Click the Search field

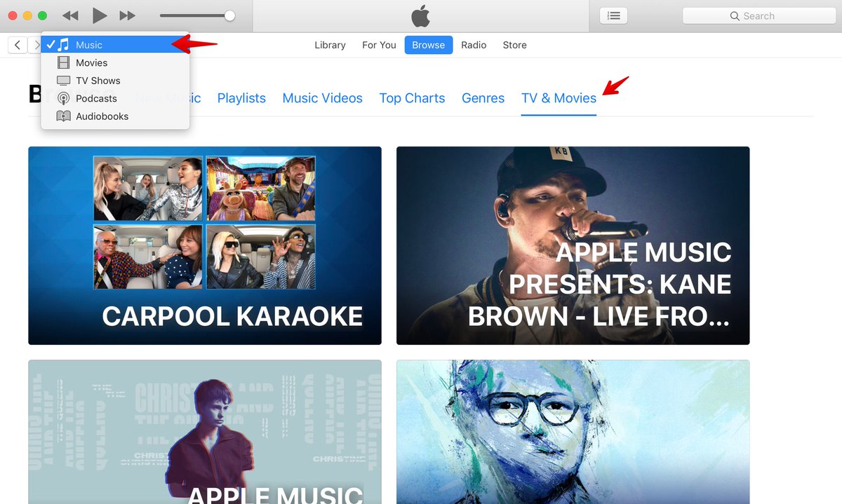(758, 15)
